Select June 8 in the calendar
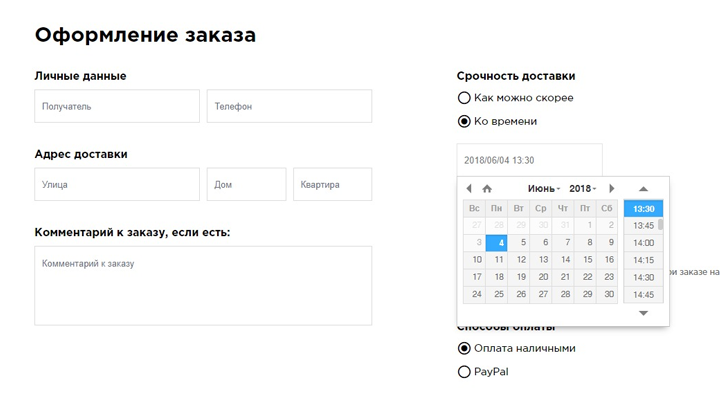Screen dimensions: 720x407 coord(585,243)
